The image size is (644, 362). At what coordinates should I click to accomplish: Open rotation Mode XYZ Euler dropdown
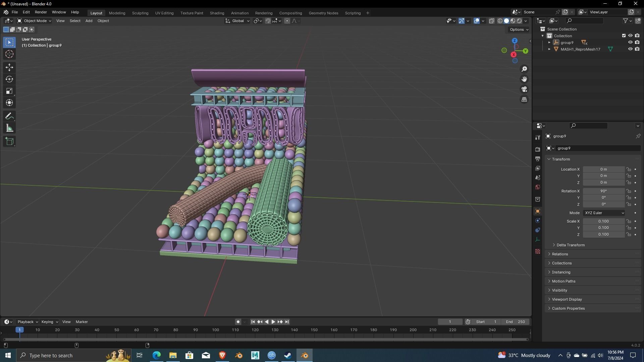coord(604,213)
